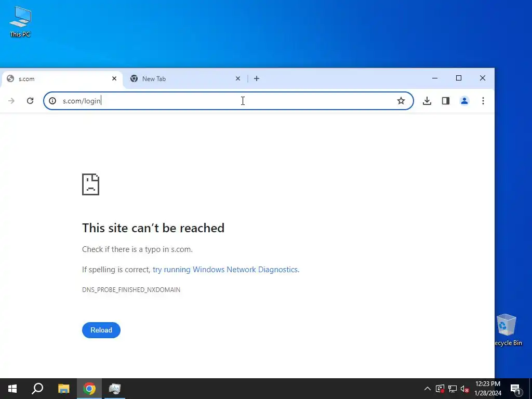Minimize the Chrome window
The height and width of the screenshot is (399, 532).
click(x=435, y=78)
